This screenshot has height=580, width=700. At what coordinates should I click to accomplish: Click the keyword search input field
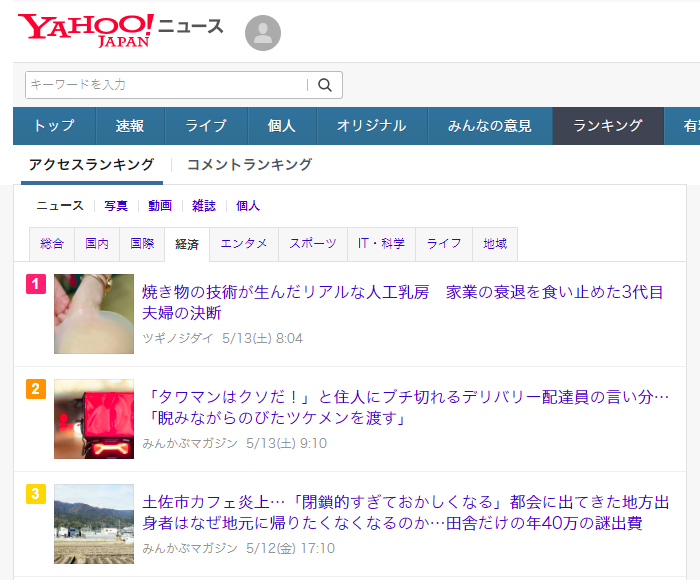tap(166, 85)
